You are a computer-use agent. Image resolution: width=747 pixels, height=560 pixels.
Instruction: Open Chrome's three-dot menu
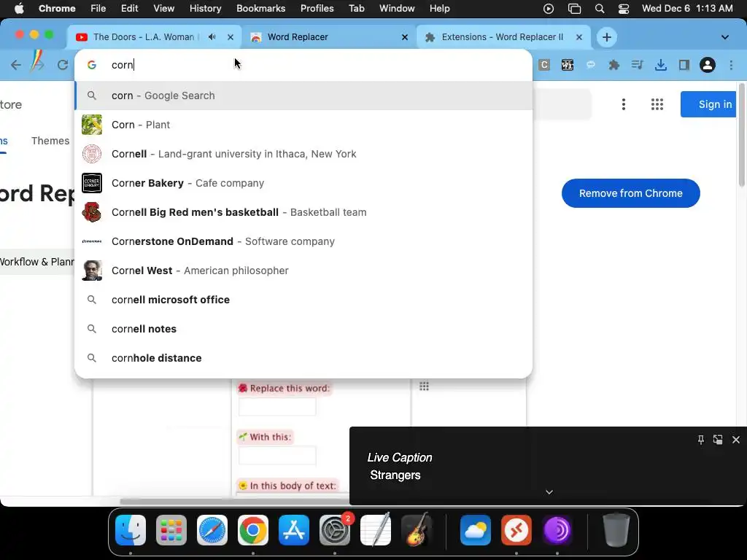click(x=731, y=65)
